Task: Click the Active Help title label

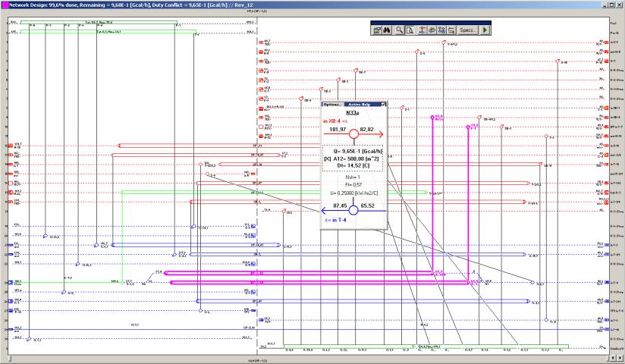Action: coord(360,104)
